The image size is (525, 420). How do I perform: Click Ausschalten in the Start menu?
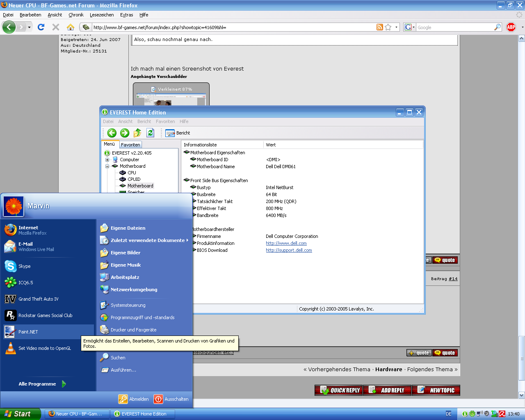pyautogui.click(x=171, y=399)
